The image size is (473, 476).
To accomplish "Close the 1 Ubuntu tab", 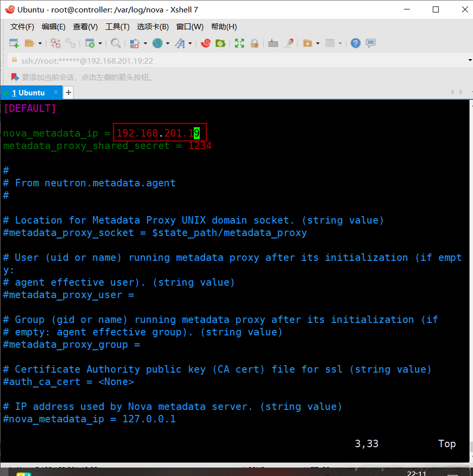I will tap(56, 92).
